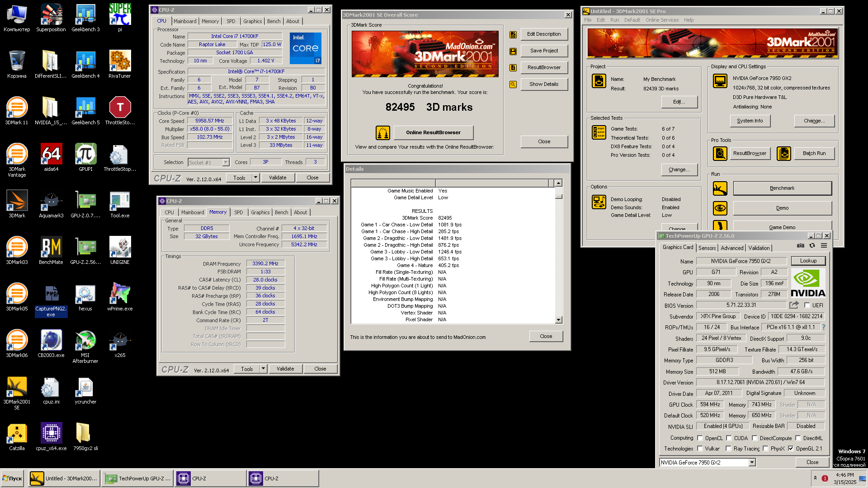The width and height of the screenshot is (868, 488).
Task: Click the taskbar clock showing 4:46 PM
Action: coord(844,475)
